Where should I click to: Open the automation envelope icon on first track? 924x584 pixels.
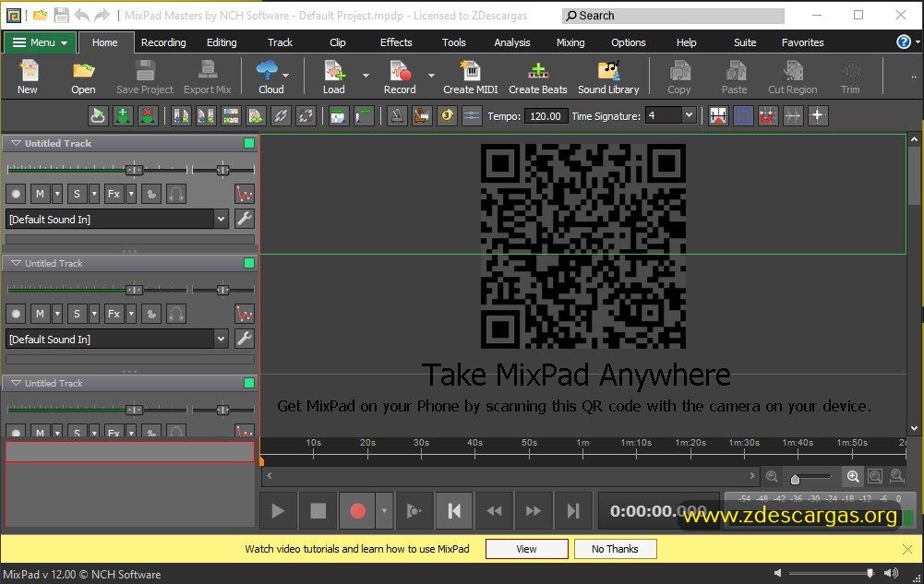tap(244, 194)
